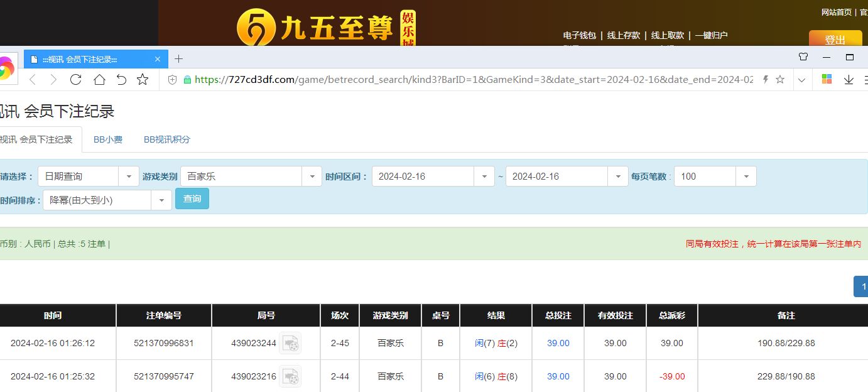Switch to the BB小费 tab
Viewport: 868px width, 392px height.
108,139
